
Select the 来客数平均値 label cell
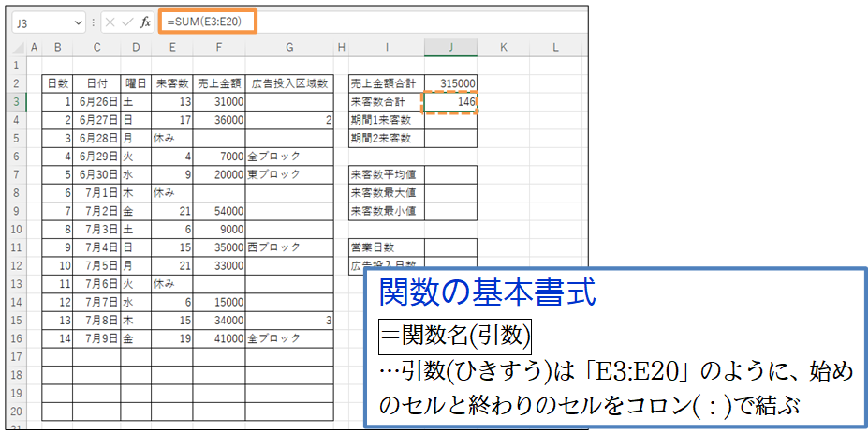pyautogui.click(x=386, y=173)
